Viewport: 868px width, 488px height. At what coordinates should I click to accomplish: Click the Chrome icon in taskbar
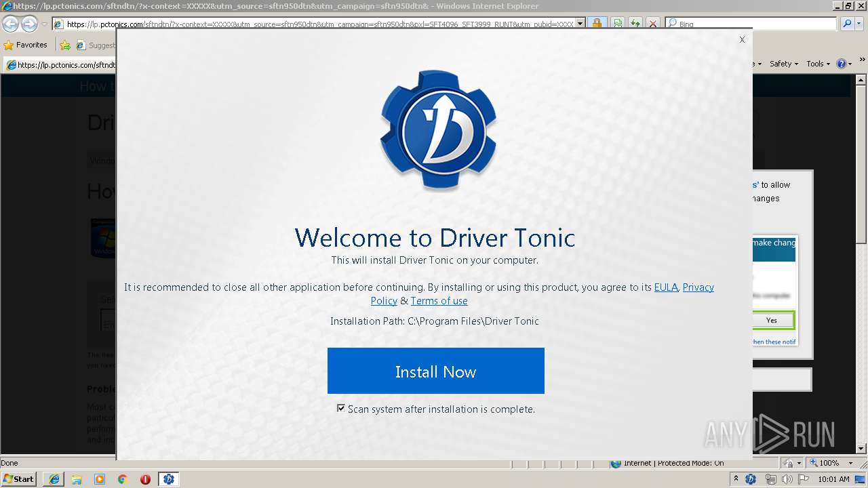(123, 479)
